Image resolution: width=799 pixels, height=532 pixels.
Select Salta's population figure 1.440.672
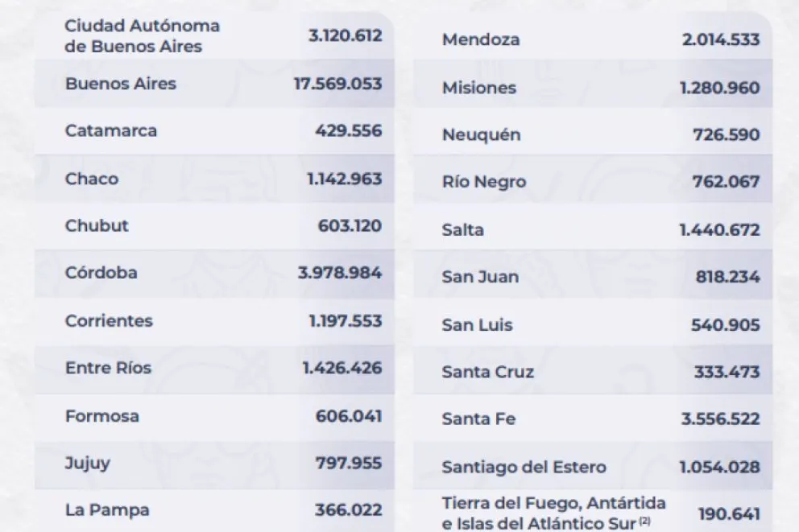719,229
